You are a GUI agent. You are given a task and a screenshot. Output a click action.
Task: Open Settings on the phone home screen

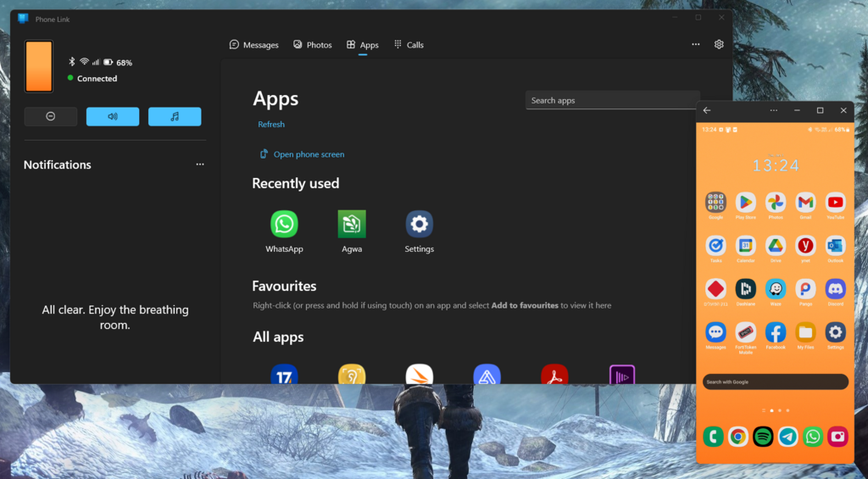coord(835,332)
